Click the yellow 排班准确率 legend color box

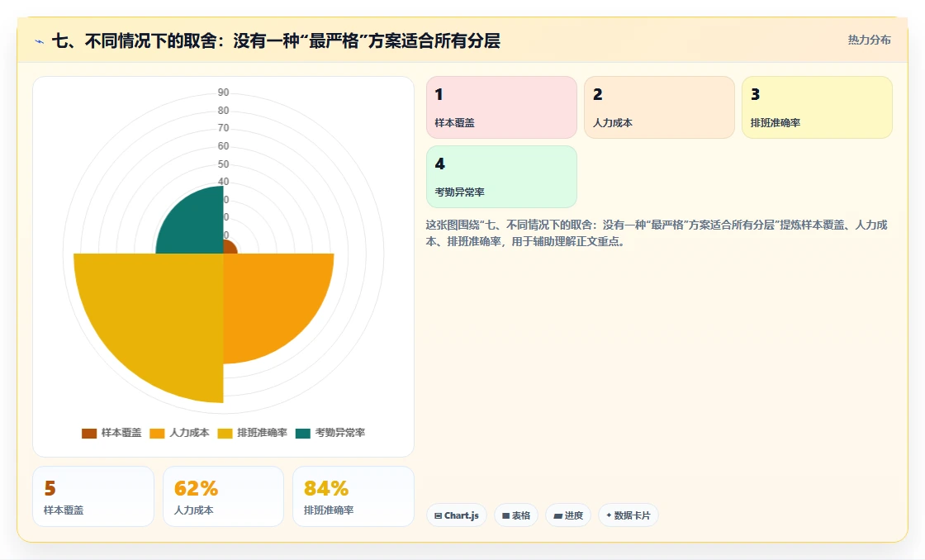[x=225, y=433]
